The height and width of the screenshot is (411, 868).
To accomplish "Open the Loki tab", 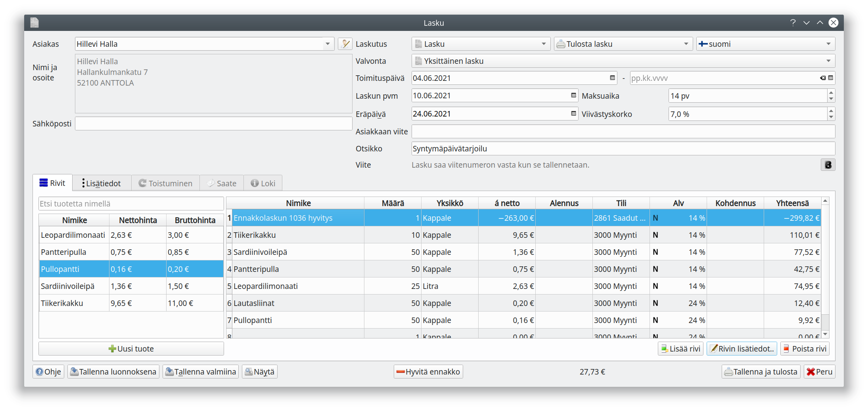I will (263, 184).
